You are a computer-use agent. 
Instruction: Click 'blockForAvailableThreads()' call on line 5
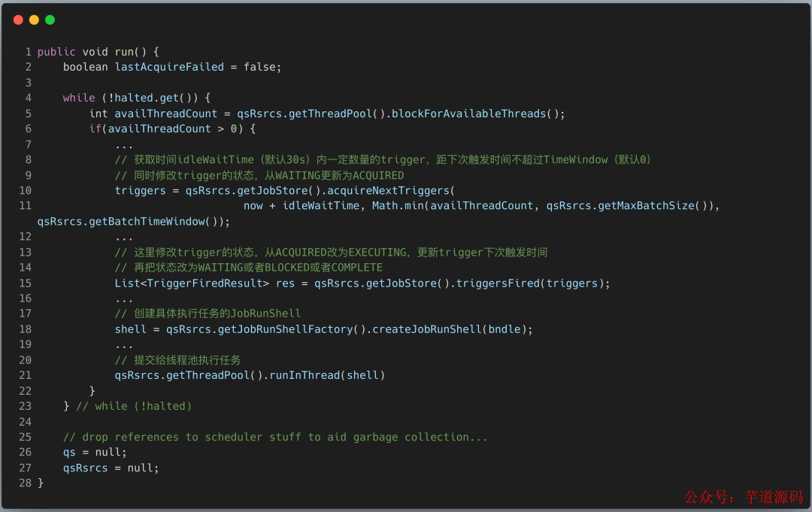(x=475, y=114)
